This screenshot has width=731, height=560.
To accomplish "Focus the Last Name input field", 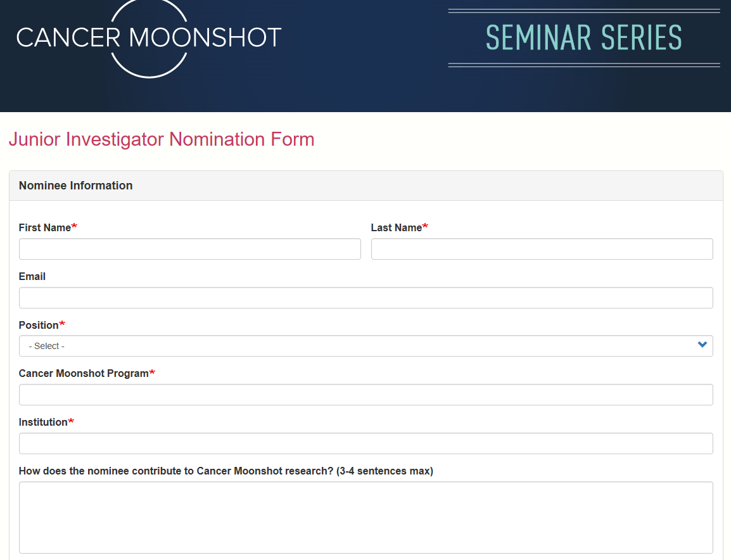I will tap(542, 249).
